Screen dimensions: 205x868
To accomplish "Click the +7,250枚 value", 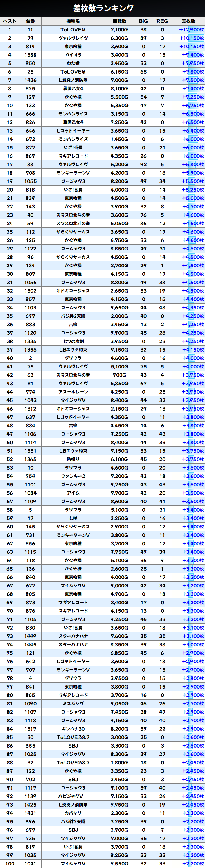I will point(193,97).
